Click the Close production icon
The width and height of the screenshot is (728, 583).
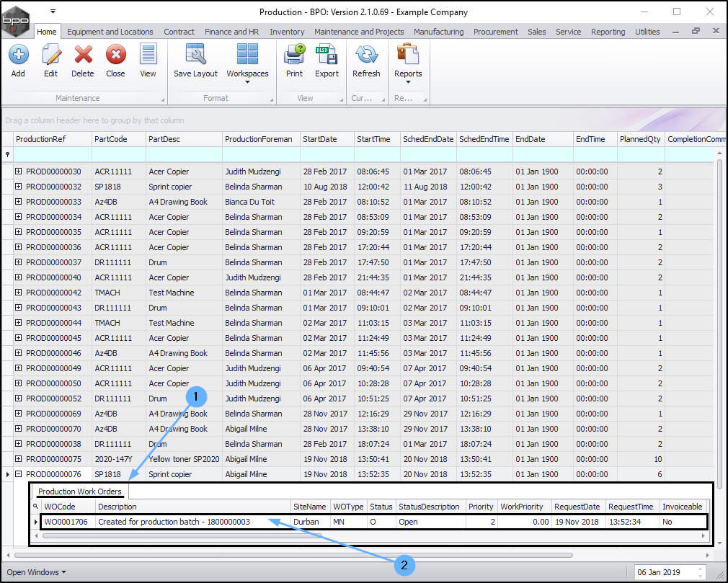[115, 55]
